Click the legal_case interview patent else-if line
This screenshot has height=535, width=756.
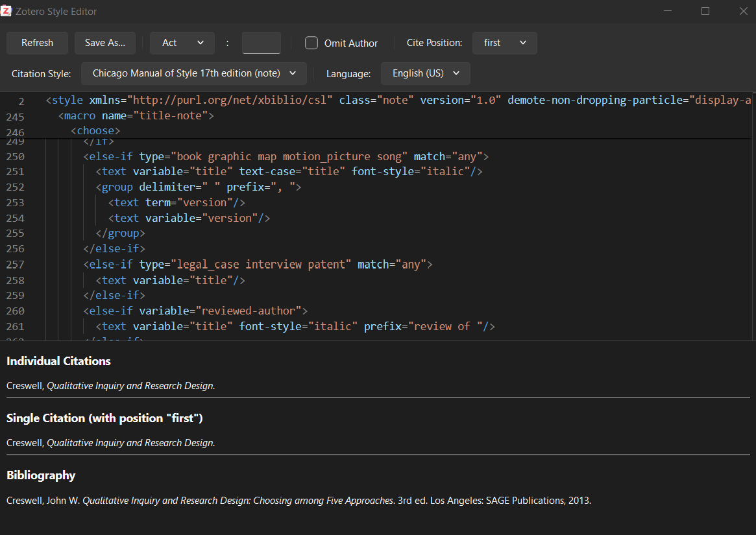pos(258,265)
